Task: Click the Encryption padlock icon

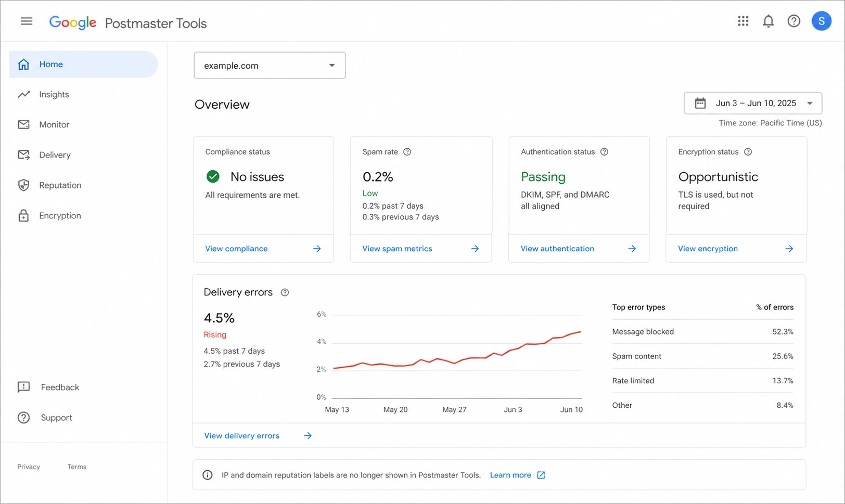Action: click(x=23, y=215)
